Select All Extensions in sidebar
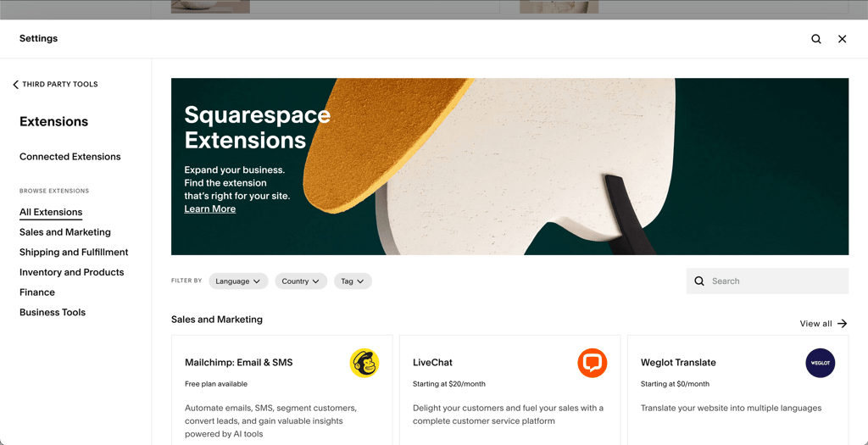The height and width of the screenshot is (445, 868). pyautogui.click(x=51, y=212)
